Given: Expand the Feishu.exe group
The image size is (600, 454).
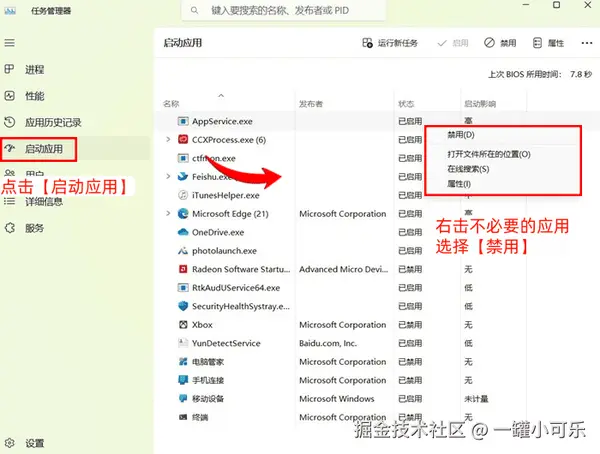Looking at the screenshot, I should tap(168, 176).
